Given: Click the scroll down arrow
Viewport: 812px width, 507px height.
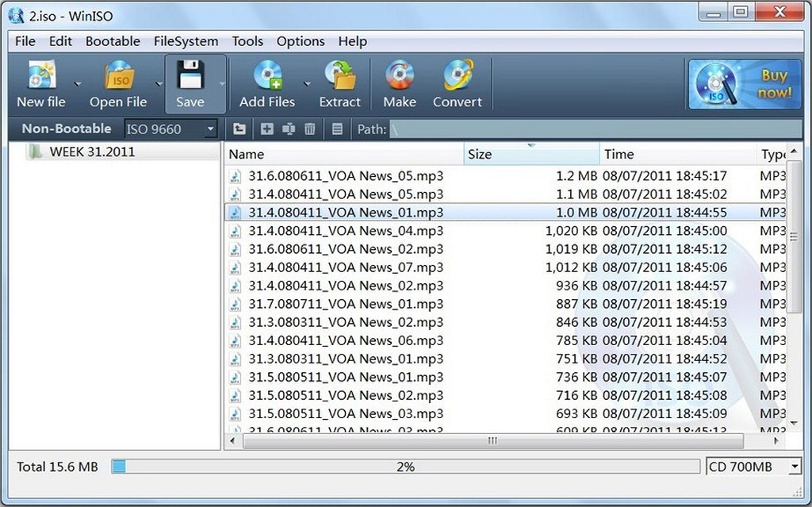Looking at the screenshot, I should point(794,424).
